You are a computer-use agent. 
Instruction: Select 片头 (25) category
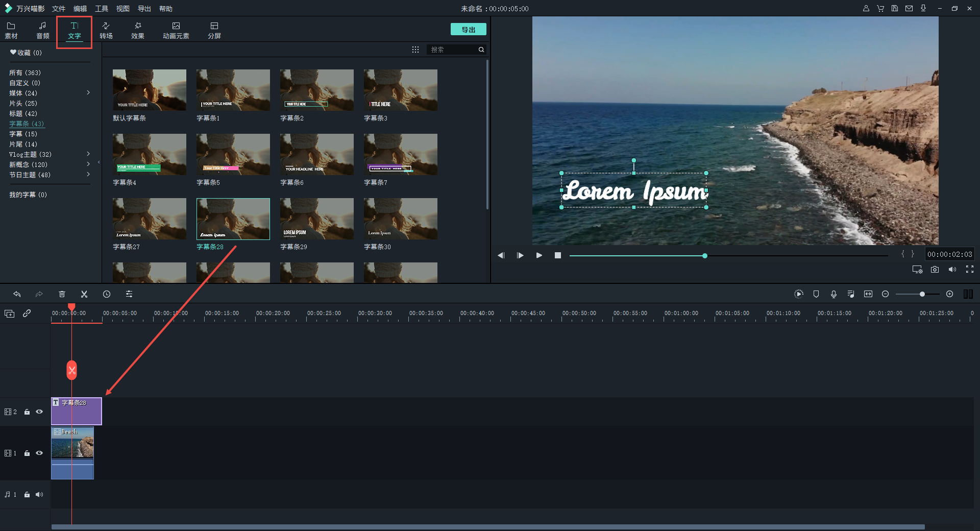pyautogui.click(x=23, y=103)
